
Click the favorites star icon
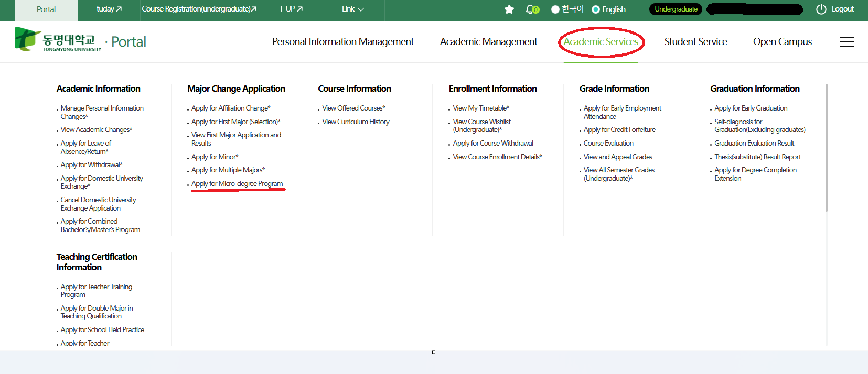[x=509, y=9]
